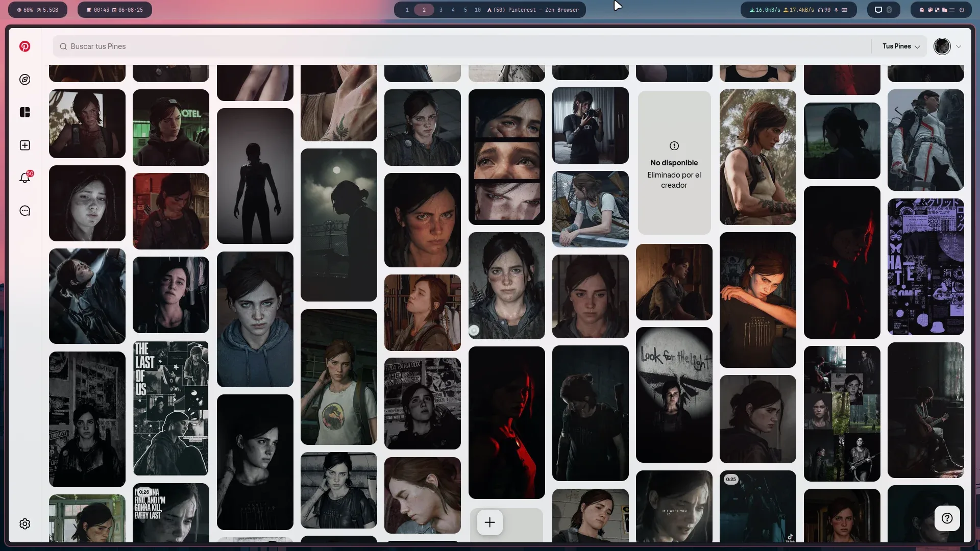Open the profile avatar

(x=942, y=46)
